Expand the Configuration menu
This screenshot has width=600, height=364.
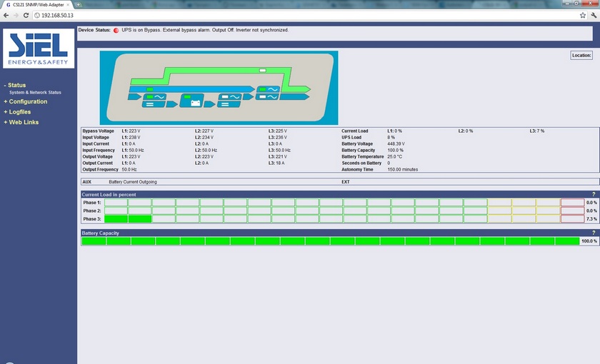coord(26,101)
